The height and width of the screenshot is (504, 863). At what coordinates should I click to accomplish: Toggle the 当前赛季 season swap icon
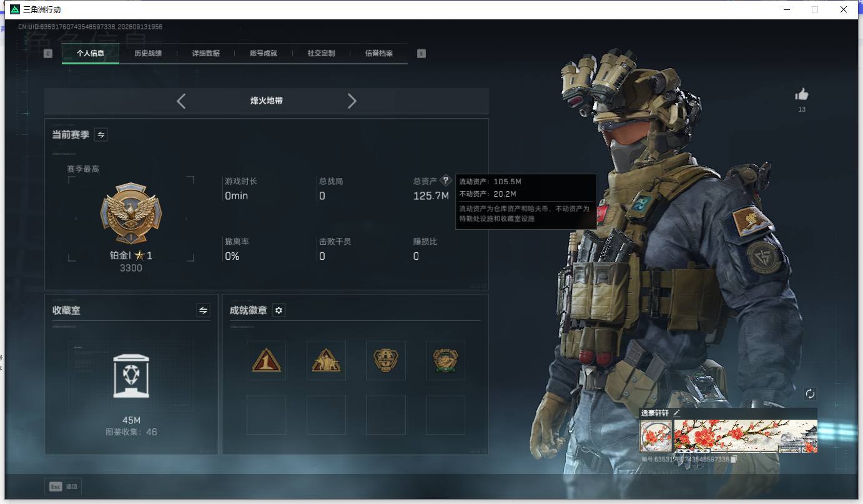tap(101, 134)
